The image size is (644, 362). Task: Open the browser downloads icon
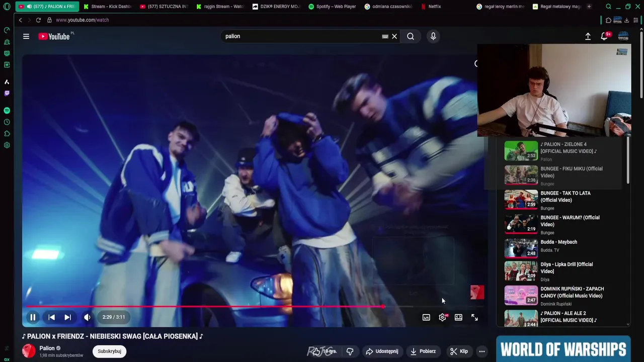coord(626,20)
